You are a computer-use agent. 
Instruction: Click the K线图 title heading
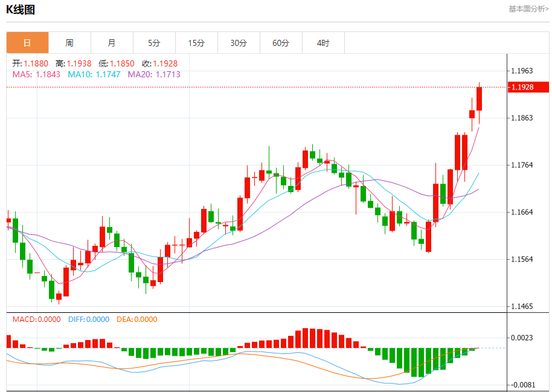coord(21,10)
